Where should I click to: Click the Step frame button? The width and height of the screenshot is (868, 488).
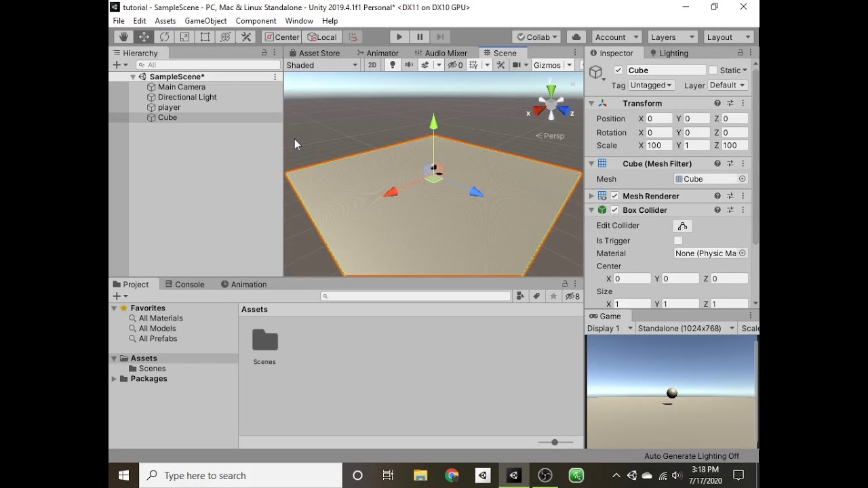click(x=440, y=37)
